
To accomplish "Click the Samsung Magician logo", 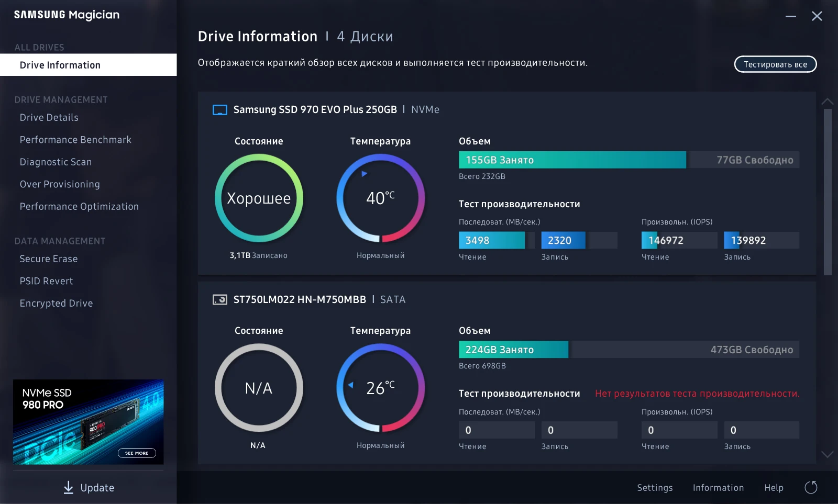I will tap(67, 15).
